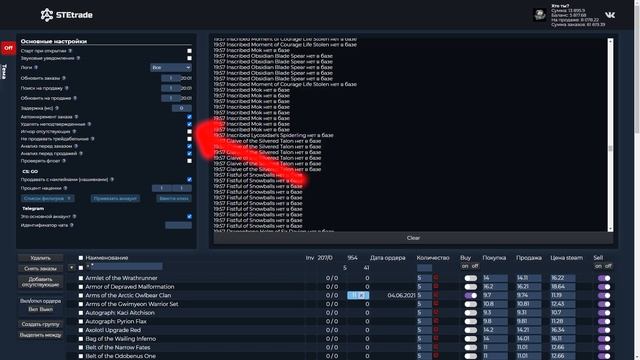Click the STEtrade logo
The height and width of the screenshot is (360, 640).
67,15
